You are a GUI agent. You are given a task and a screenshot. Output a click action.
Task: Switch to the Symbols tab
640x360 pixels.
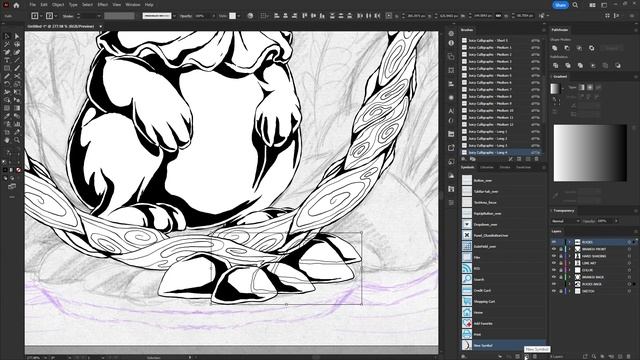(467, 167)
